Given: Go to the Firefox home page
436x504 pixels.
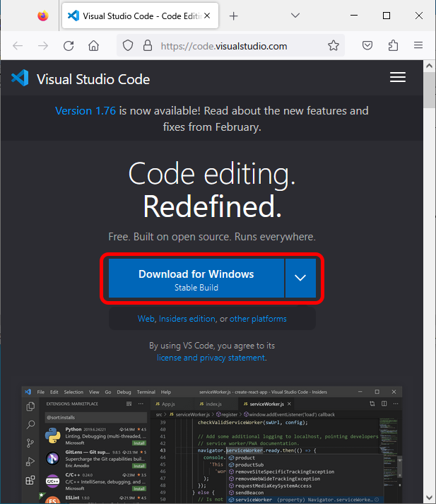Looking at the screenshot, I should click(93, 46).
